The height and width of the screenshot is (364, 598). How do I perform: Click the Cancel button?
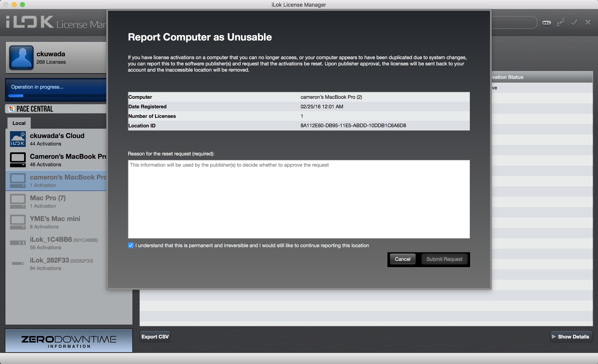point(402,259)
